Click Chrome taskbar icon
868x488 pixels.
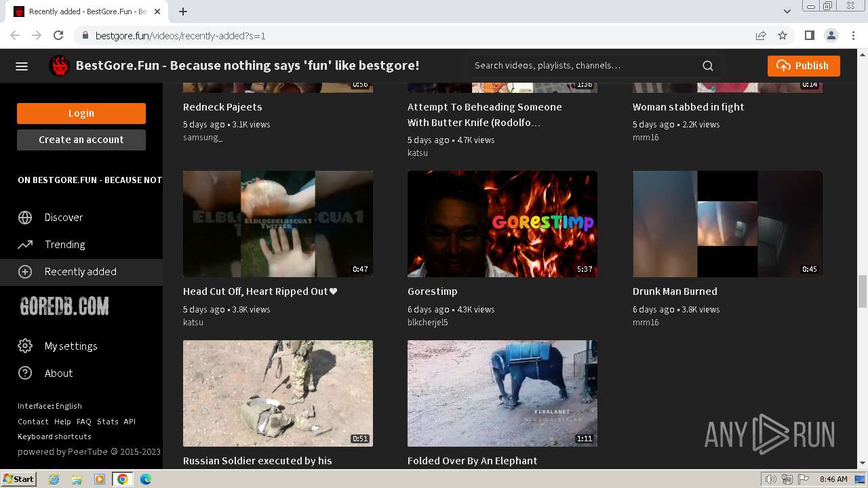click(x=122, y=479)
